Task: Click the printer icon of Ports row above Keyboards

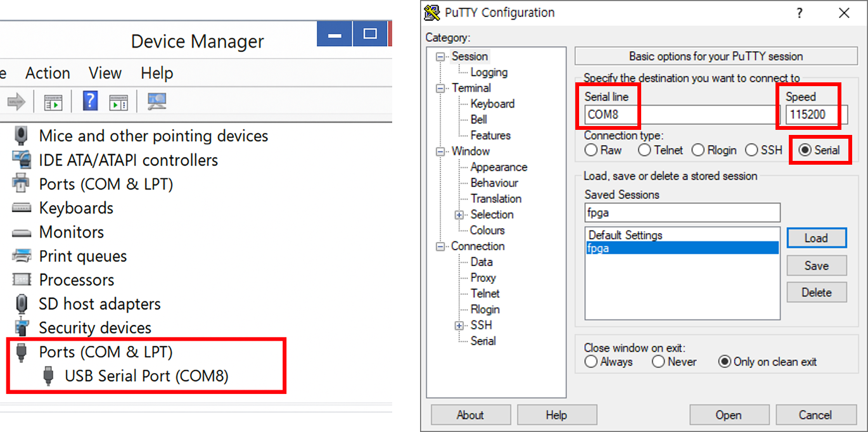Action: (x=22, y=184)
